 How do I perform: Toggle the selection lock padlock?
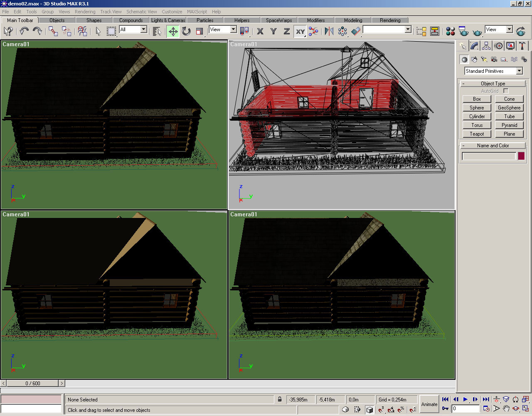tap(280, 400)
